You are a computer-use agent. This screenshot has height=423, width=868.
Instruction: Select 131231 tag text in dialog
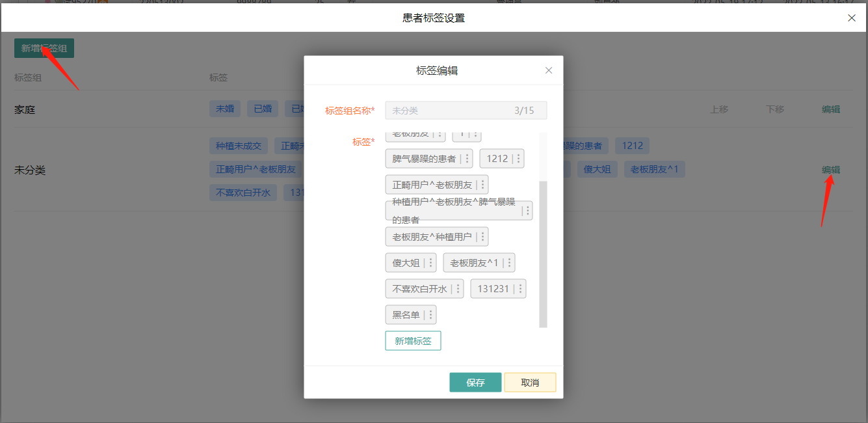[493, 289]
